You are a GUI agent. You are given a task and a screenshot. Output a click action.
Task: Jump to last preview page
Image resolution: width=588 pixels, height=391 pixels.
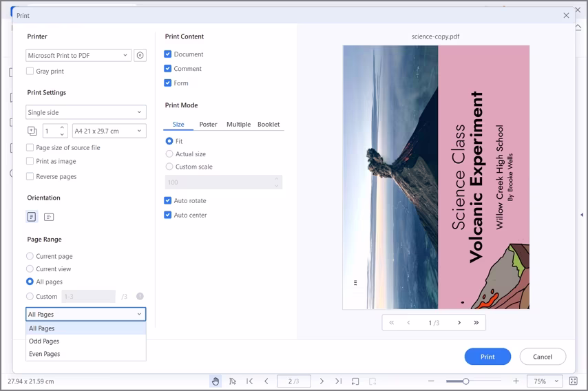click(x=476, y=322)
